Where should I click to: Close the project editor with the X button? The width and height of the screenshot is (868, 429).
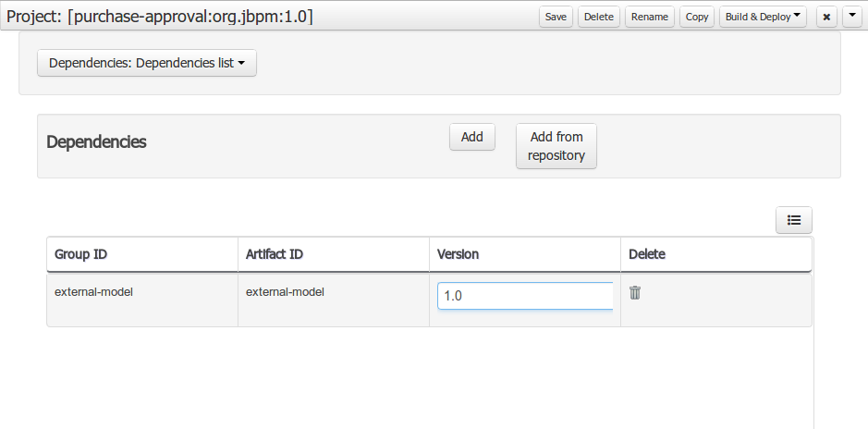tap(826, 17)
